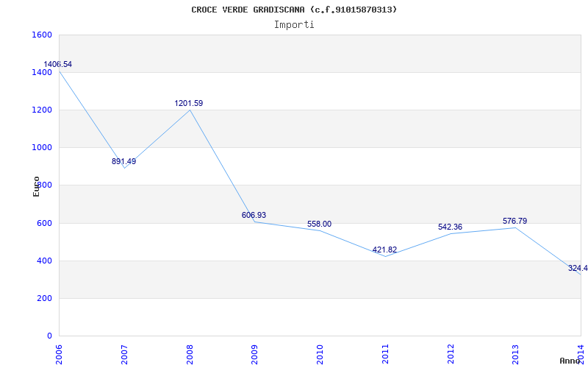The height and width of the screenshot is (368, 588).
Task: Click the 400 y-axis tick label
Action: click(45, 261)
